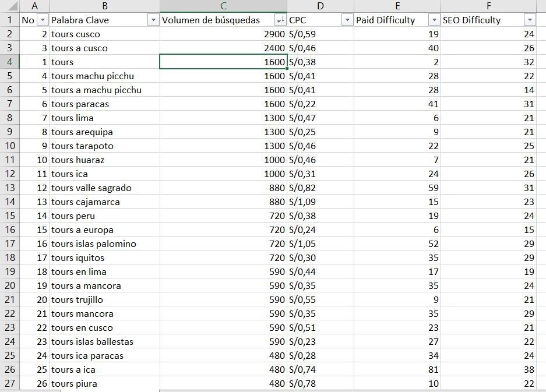Click Paid Difficulty cell 59
The image size is (546, 392).
397,188
